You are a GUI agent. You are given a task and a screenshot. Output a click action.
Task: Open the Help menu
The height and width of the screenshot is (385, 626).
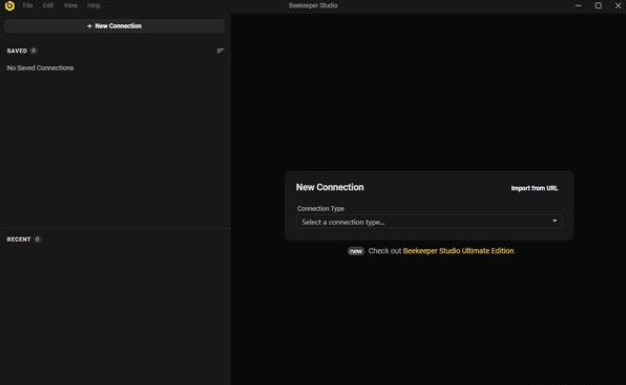click(94, 6)
